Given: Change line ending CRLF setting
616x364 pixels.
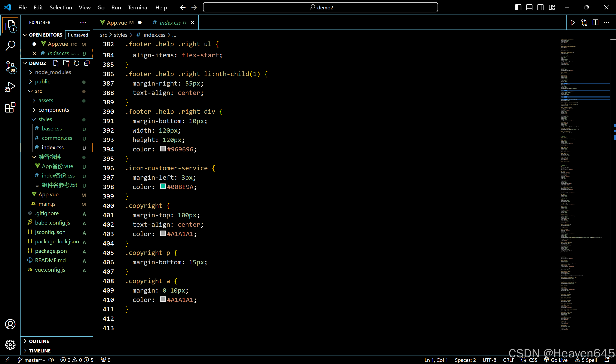Looking at the screenshot, I should click(509, 360).
